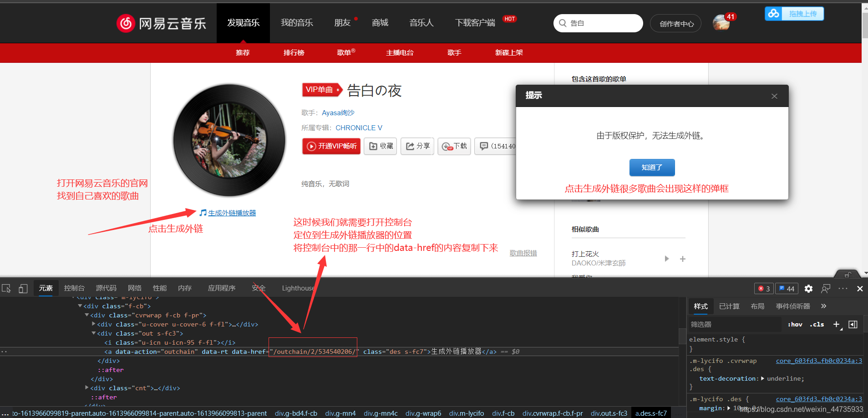Open DevTools more options three-dot menu
868x418 pixels.
[843, 288]
